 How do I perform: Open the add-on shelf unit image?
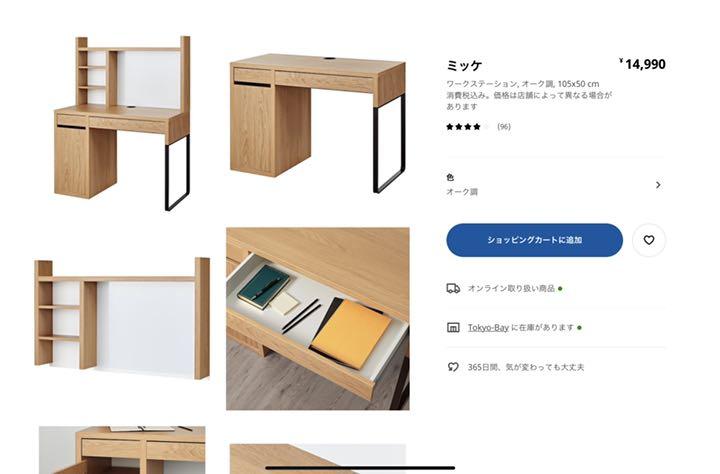(122, 318)
